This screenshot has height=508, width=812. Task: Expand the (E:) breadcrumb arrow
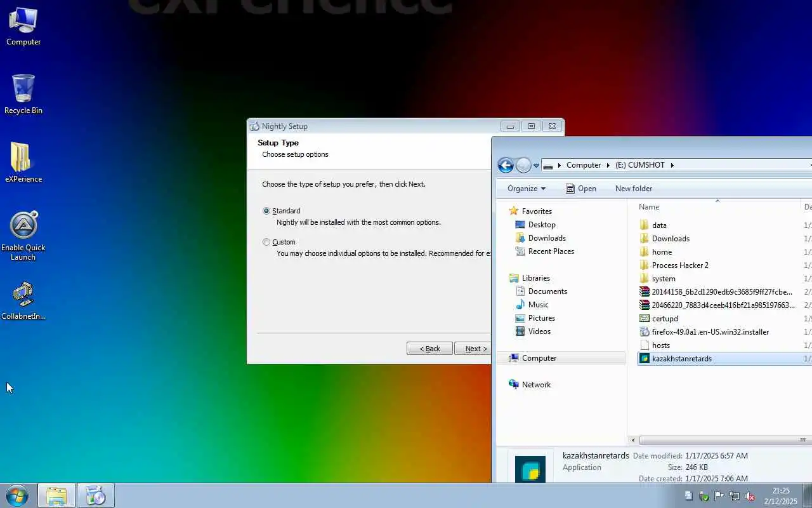point(672,165)
